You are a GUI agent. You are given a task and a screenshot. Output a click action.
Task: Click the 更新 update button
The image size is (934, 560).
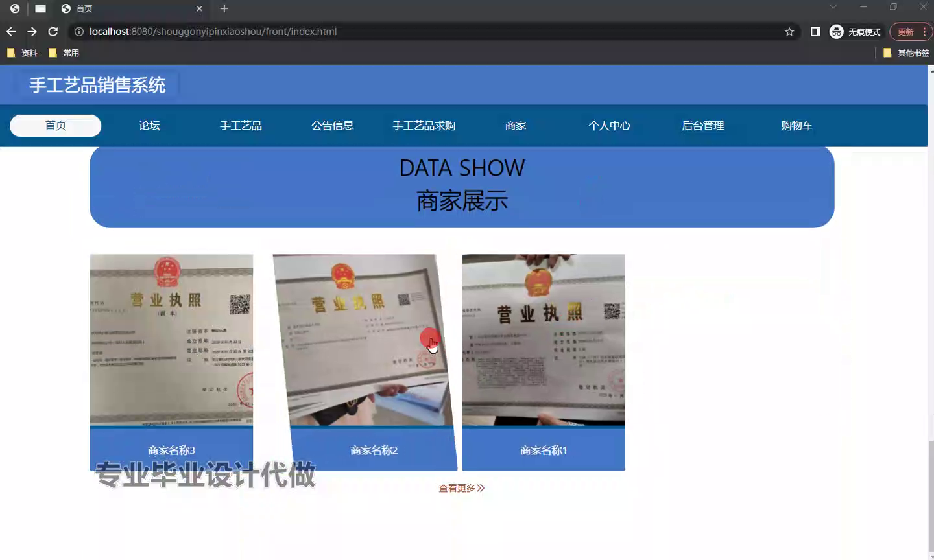coord(906,32)
